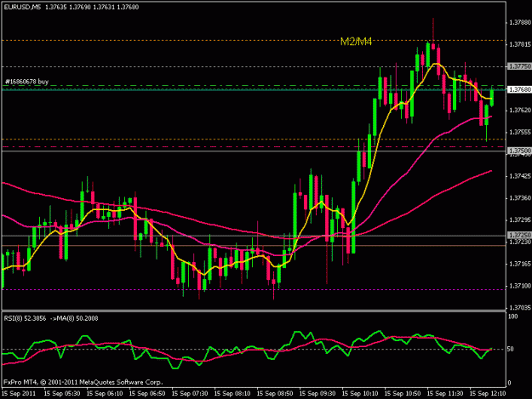Click the EURUSD,M5 chart title text
532x399 pixels.
(22, 7)
